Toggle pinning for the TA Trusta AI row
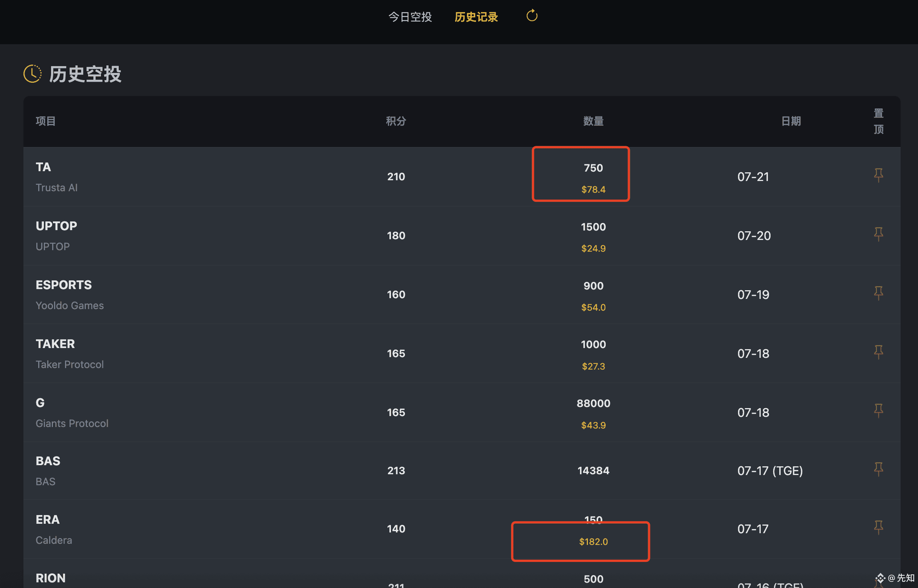Screen dimensions: 918x588 click(878, 175)
